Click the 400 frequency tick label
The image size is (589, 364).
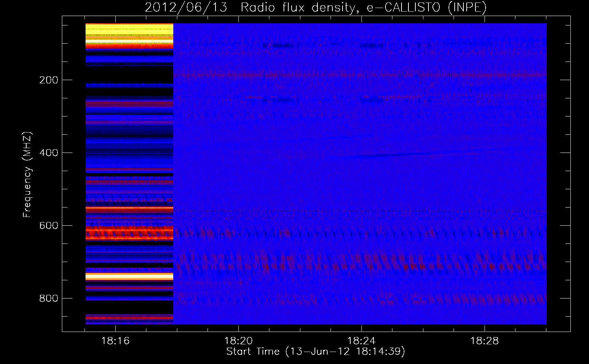tap(49, 153)
